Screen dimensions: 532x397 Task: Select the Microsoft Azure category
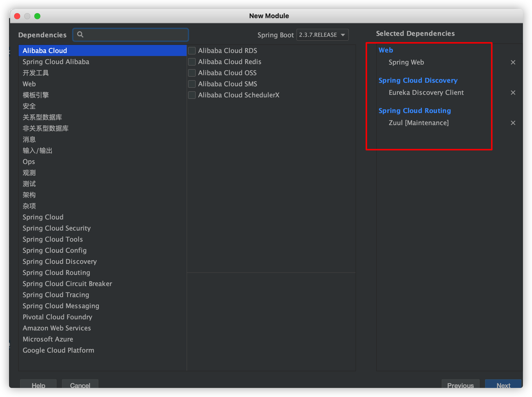coord(102,339)
